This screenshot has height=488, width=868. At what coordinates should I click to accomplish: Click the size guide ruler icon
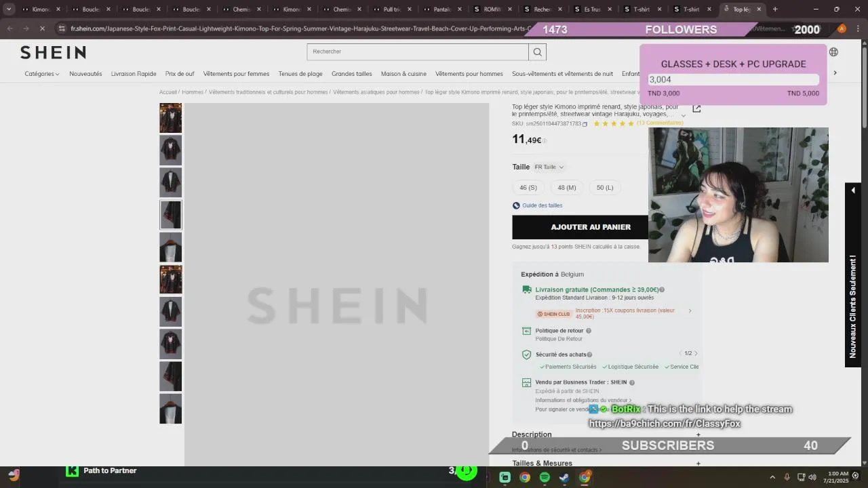click(x=516, y=205)
